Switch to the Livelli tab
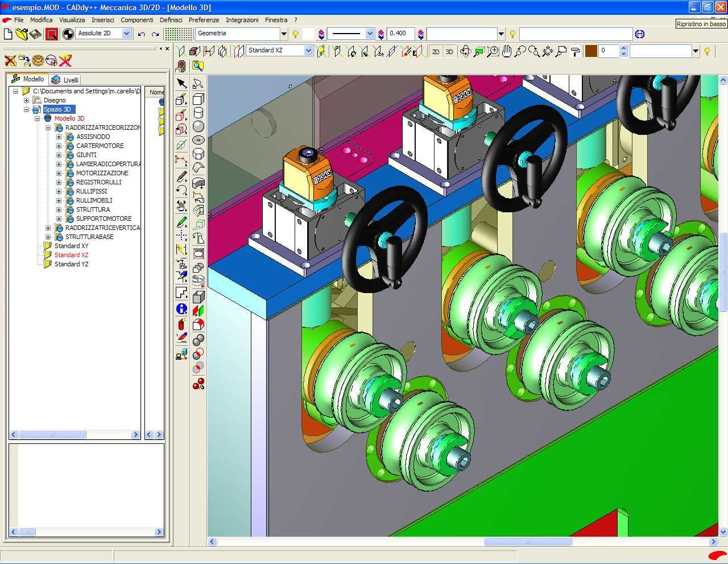Image resolution: width=728 pixels, height=564 pixels. [65, 80]
